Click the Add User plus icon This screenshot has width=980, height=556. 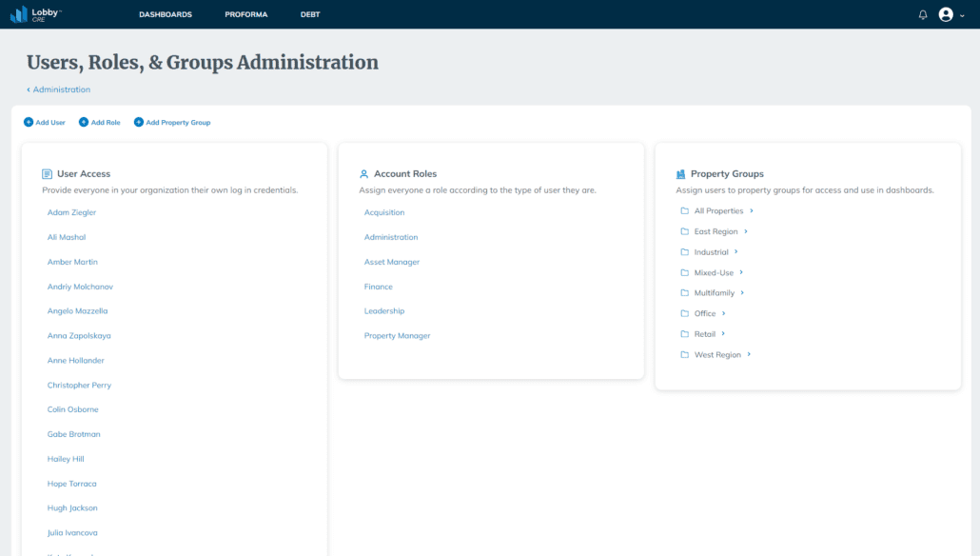[29, 123]
